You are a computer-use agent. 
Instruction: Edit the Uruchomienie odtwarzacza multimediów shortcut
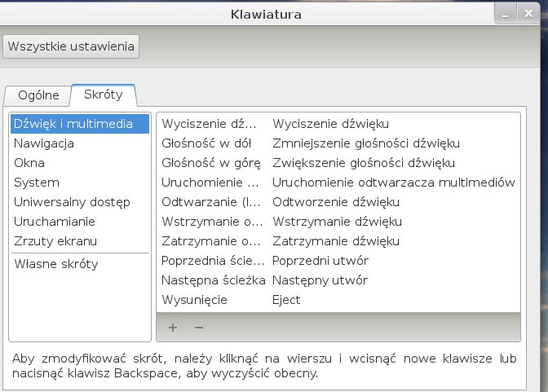(338, 183)
